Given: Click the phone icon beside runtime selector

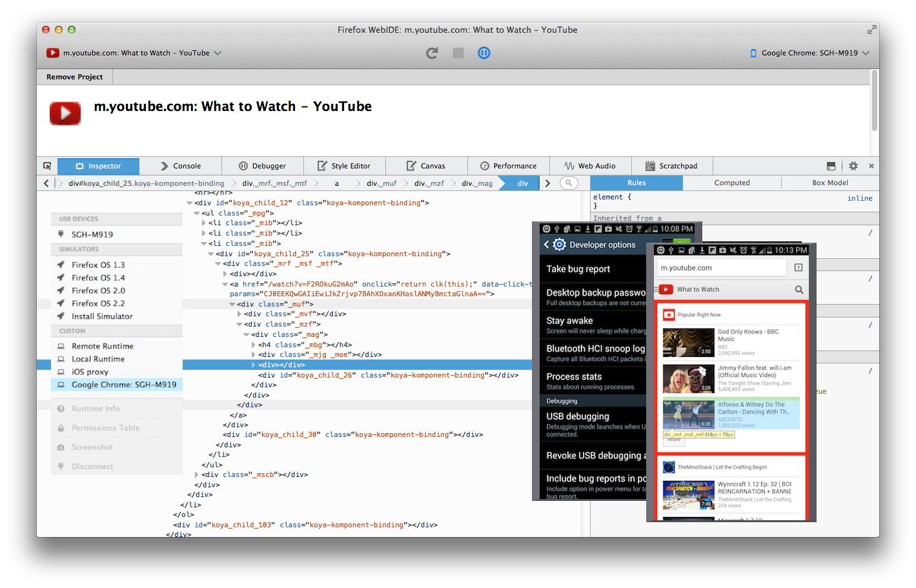Looking at the screenshot, I should pos(753,53).
